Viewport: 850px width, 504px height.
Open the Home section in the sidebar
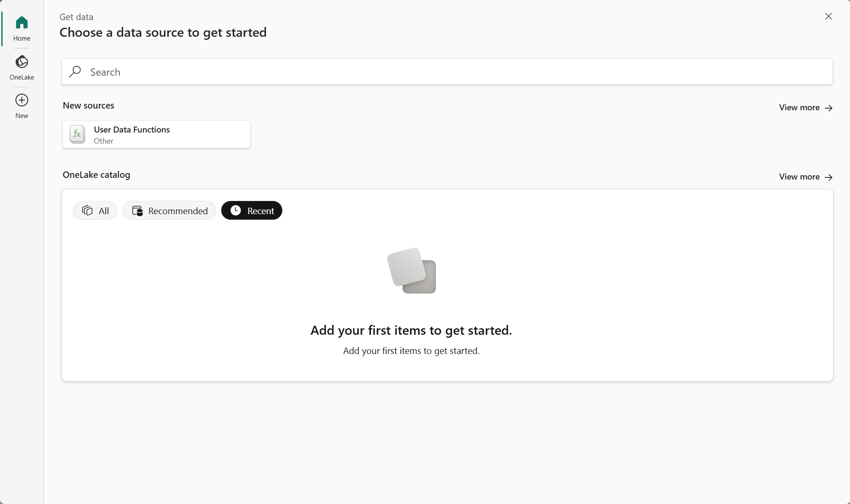point(22,29)
